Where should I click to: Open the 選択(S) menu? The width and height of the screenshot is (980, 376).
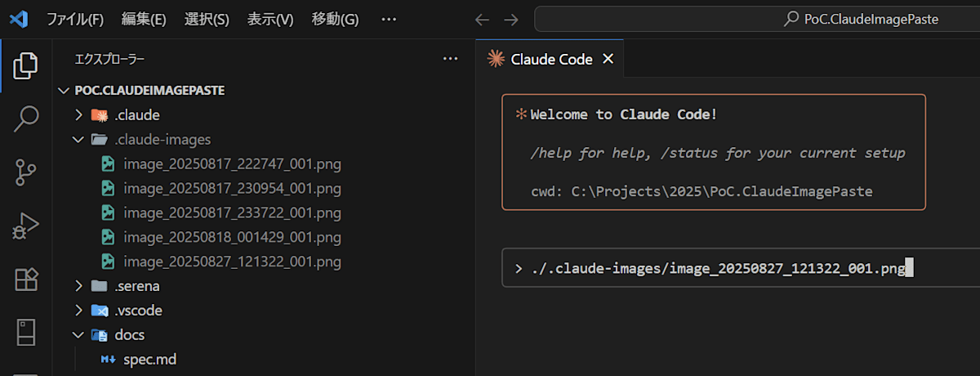tap(207, 19)
